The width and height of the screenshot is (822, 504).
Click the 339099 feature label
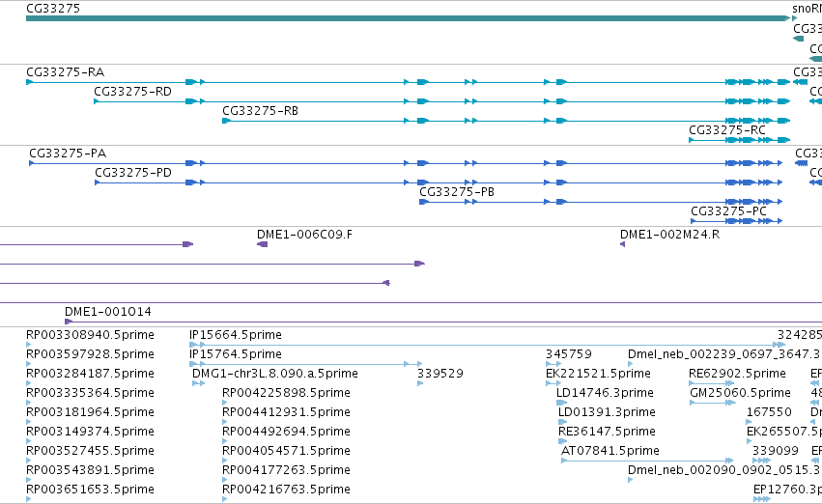[x=776, y=451]
